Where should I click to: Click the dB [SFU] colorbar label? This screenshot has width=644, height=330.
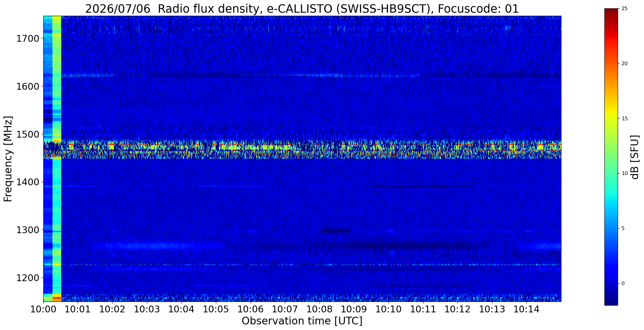click(635, 157)
